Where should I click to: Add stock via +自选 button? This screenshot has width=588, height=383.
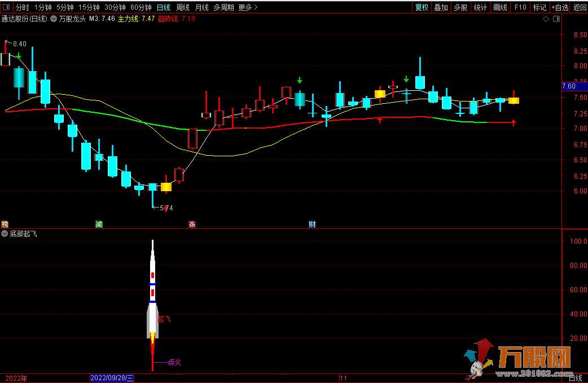(560, 7)
